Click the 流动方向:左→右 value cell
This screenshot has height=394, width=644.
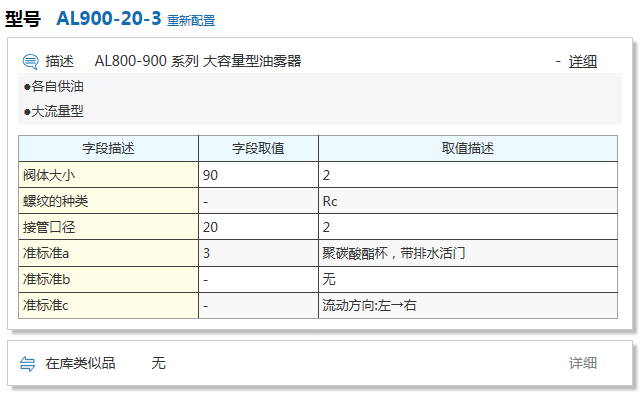point(468,305)
